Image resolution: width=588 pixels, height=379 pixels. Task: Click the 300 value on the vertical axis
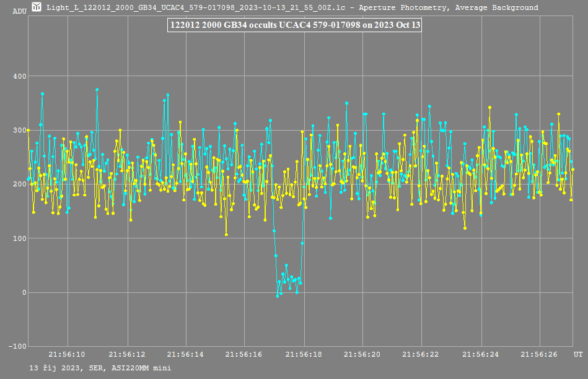(x=20, y=130)
